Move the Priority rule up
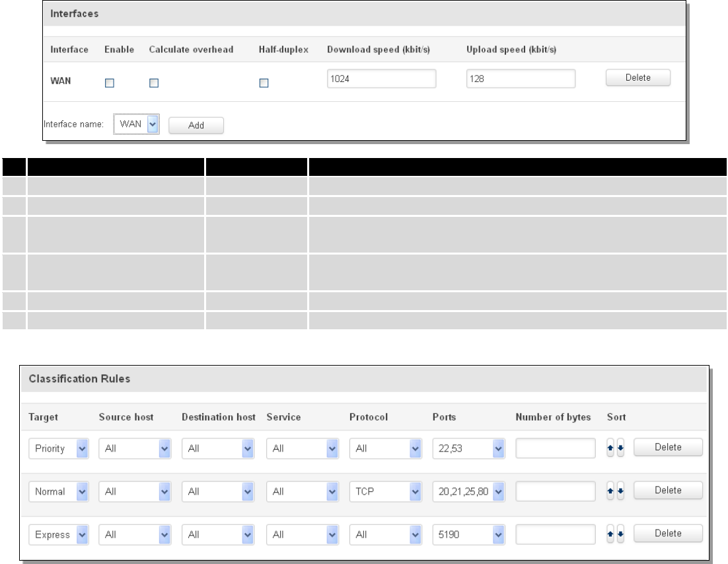The width and height of the screenshot is (728, 564). point(610,448)
